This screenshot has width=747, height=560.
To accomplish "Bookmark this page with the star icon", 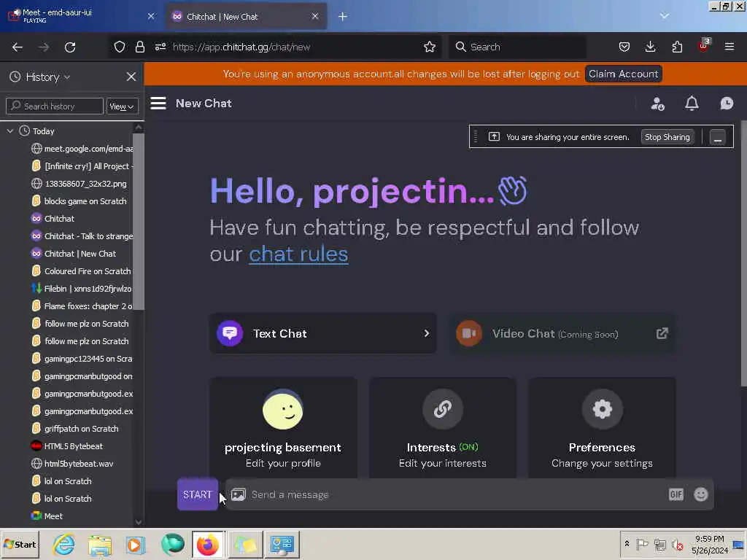I will (430, 47).
